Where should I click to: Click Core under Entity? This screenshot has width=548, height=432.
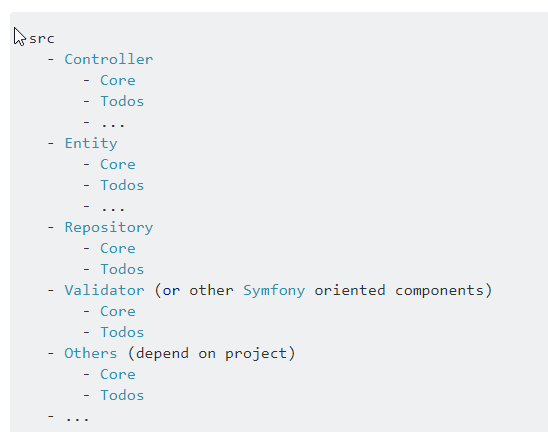[x=118, y=164]
